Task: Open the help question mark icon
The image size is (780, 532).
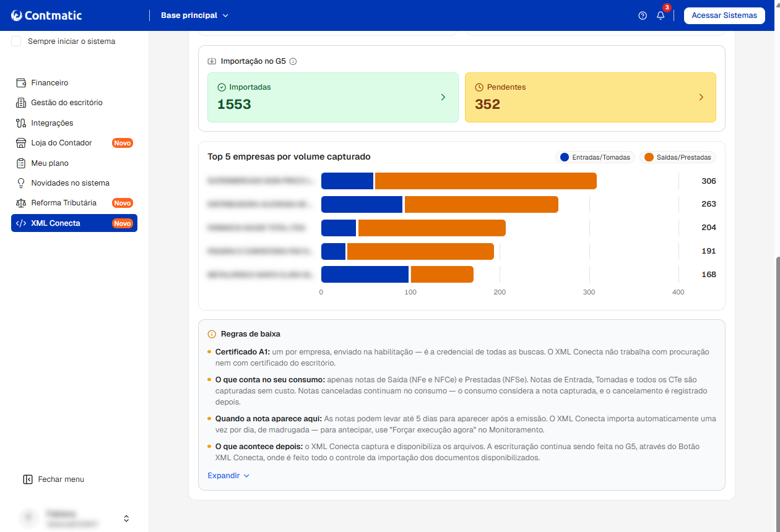Action: (643, 15)
